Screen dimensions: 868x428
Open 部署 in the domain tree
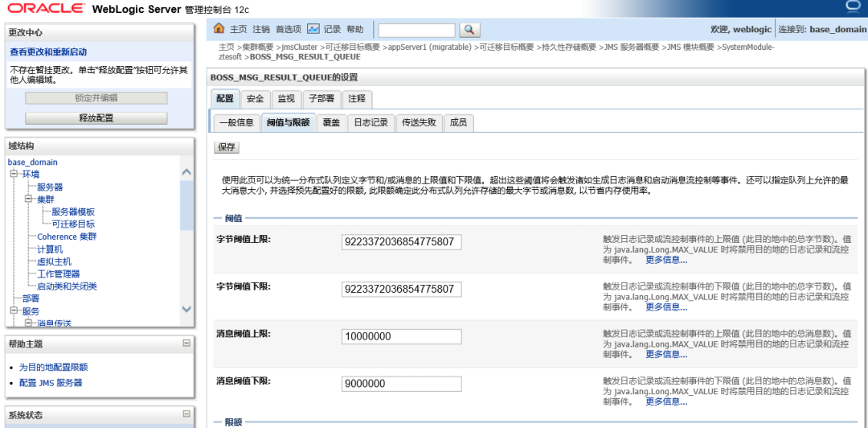click(31, 298)
